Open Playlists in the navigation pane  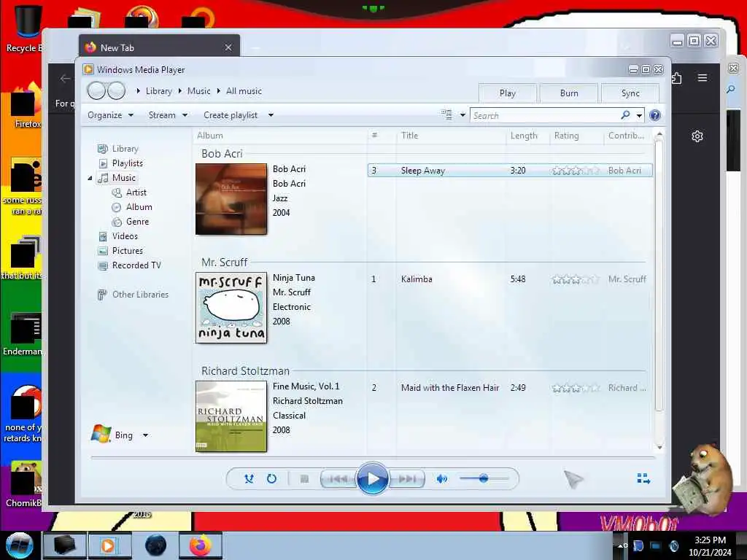pos(127,163)
